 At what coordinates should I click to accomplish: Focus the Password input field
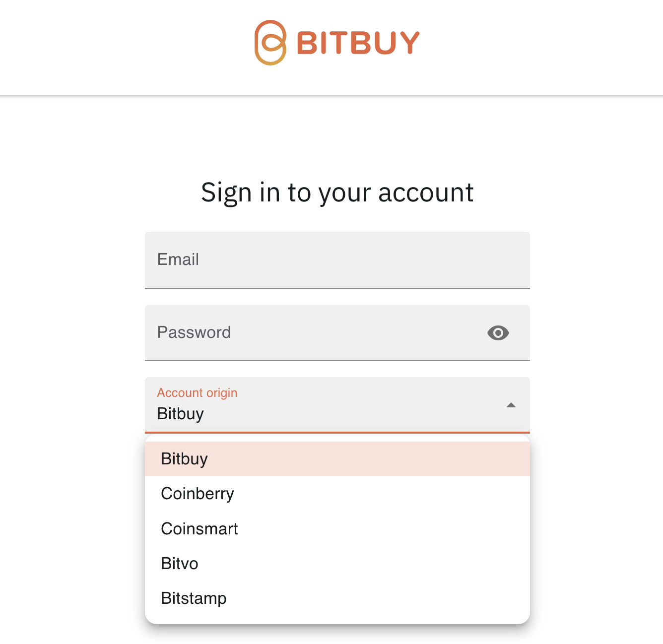click(298, 333)
